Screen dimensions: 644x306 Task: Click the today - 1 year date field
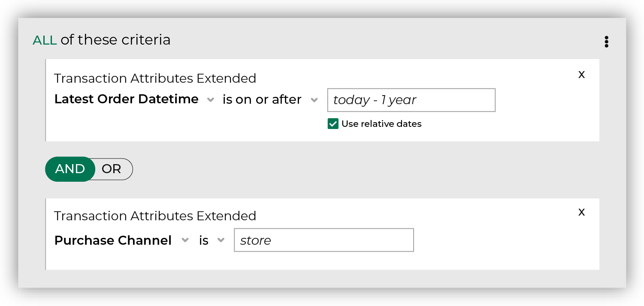[411, 100]
